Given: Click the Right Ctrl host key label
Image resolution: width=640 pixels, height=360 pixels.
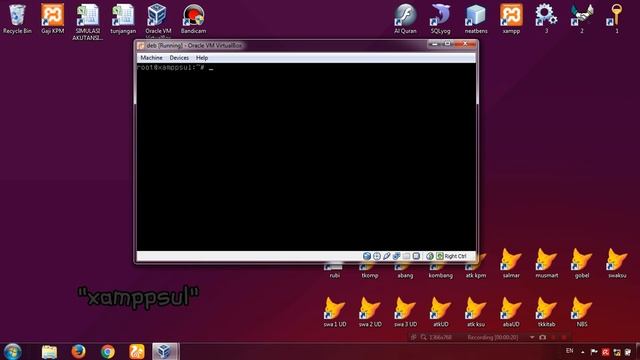Looking at the screenshot, I should pyautogui.click(x=456, y=256).
